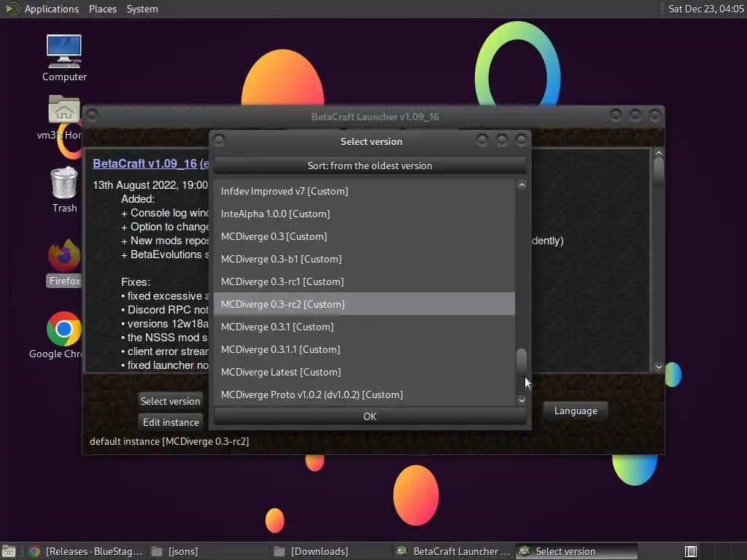Open the Places menu
This screenshot has height=560, width=747.
click(x=102, y=9)
